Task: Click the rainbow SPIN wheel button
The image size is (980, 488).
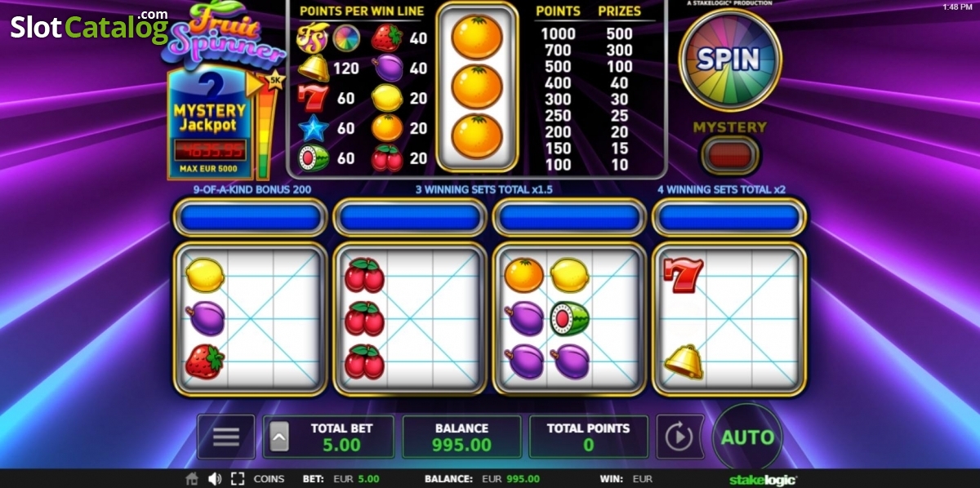Action: coord(730,60)
